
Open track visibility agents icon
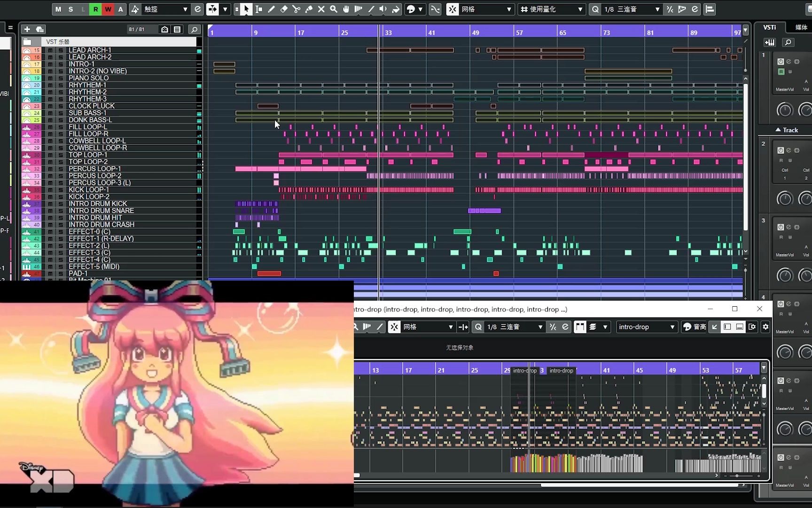[164, 29]
